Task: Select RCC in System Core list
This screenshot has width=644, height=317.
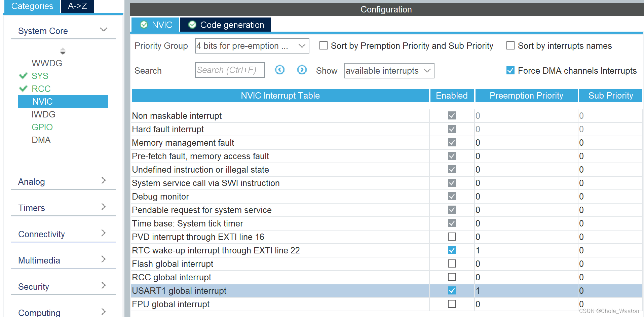Action: point(41,89)
